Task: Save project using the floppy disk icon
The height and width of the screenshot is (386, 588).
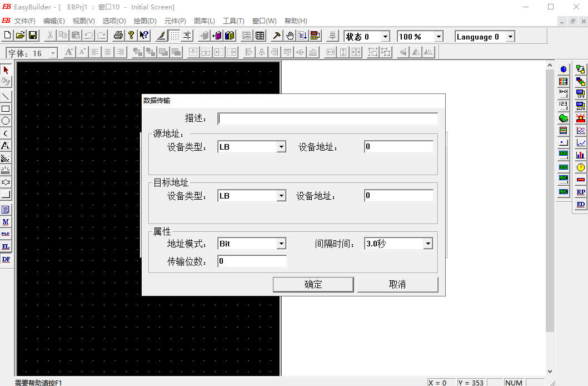Action: [33, 36]
